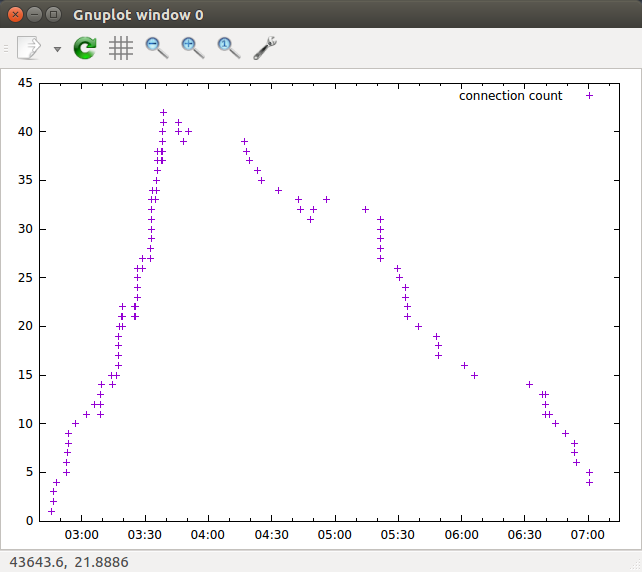This screenshot has width=642, height=572.
Task: Click the 'connection count' legend label
Action: 510,96
